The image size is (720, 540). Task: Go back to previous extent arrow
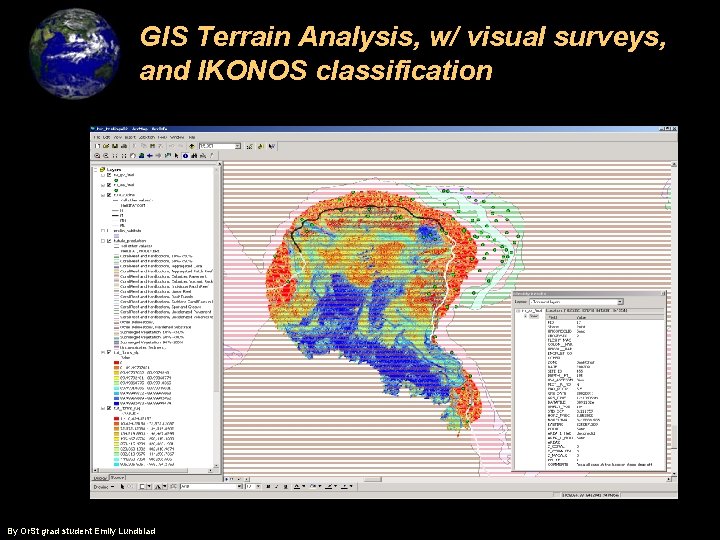coord(150,156)
